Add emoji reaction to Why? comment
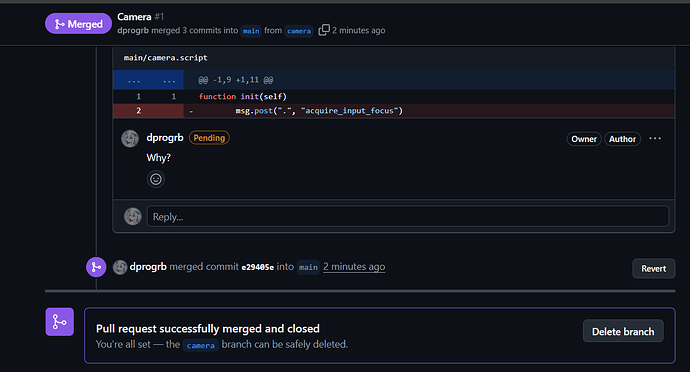The width and height of the screenshot is (690, 372). click(x=156, y=179)
